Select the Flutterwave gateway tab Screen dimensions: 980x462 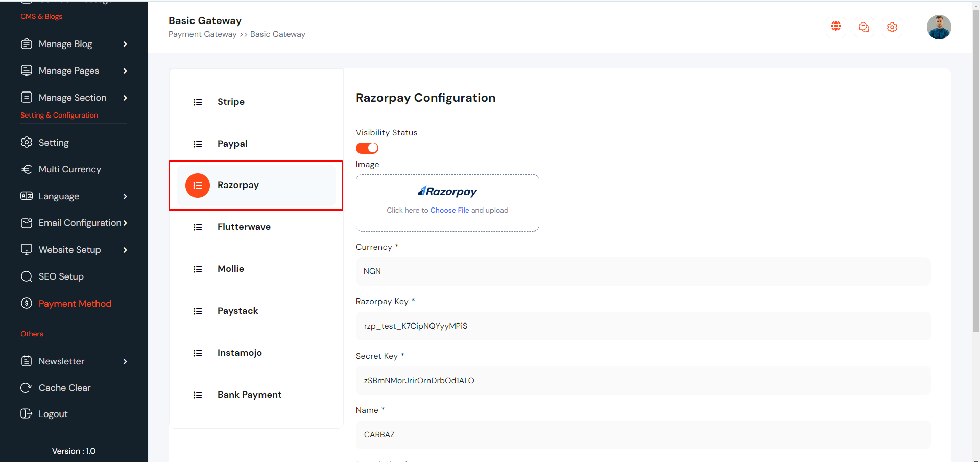(x=244, y=227)
